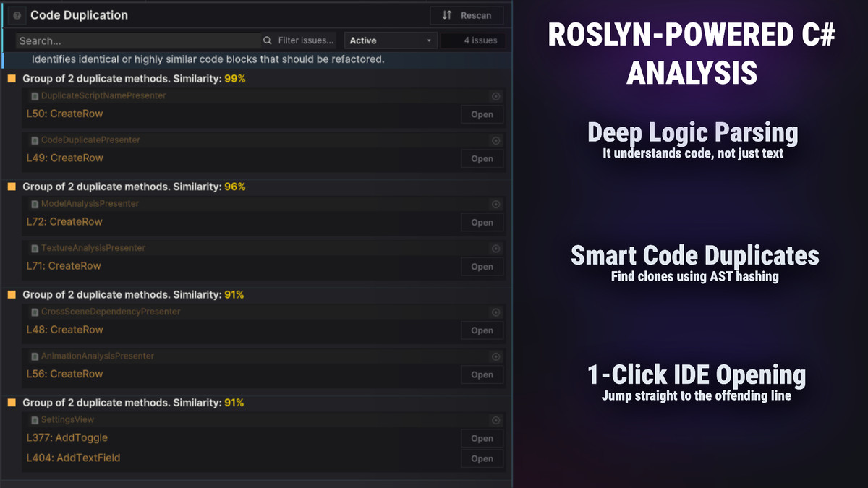Image resolution: width=868 pixels, height=488 pixels.
Task: Click the file icon beside CodeDuplicatePresenter
Action: pos(35,140)
